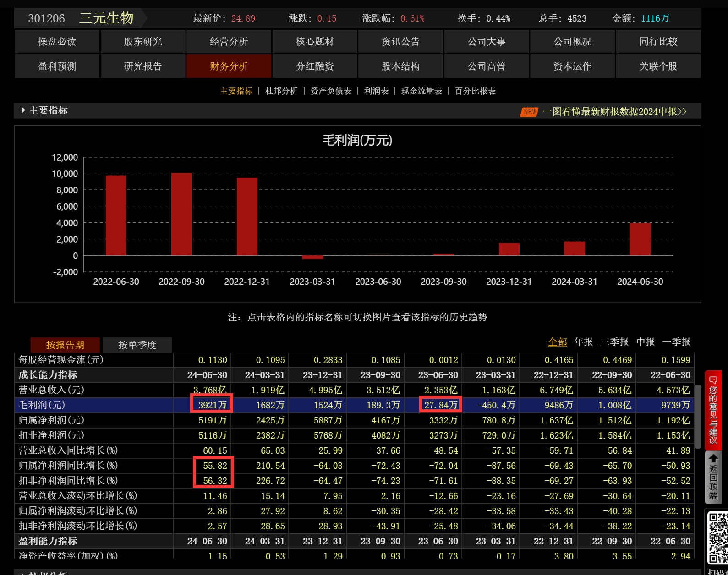Show trend for 每股经营现金流(元)
Screen dimensions: 728x575
tap(61, 360)
